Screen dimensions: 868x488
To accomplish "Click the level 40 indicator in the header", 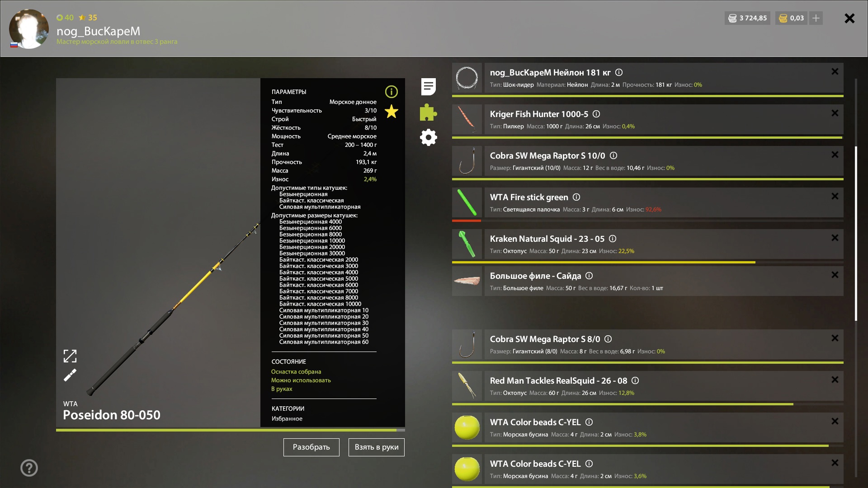I will tap(65, 18).
